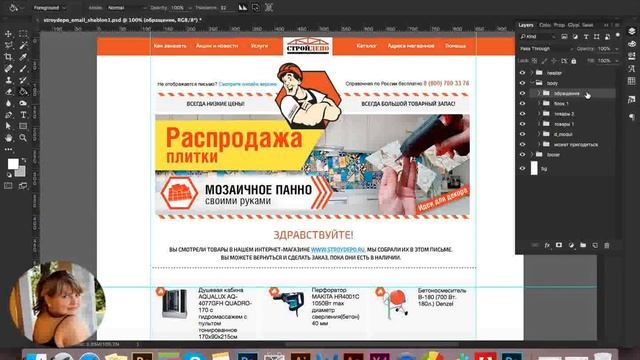Open the Mode Normal dropdown in options bar
The width and height of the screenshot is (640, 360).
(127, 8)
